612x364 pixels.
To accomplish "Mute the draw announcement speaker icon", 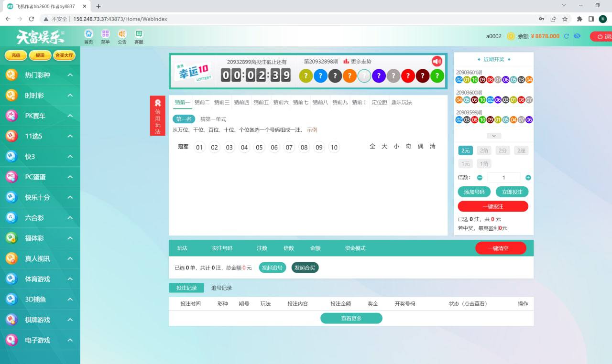I will point(438,61).
